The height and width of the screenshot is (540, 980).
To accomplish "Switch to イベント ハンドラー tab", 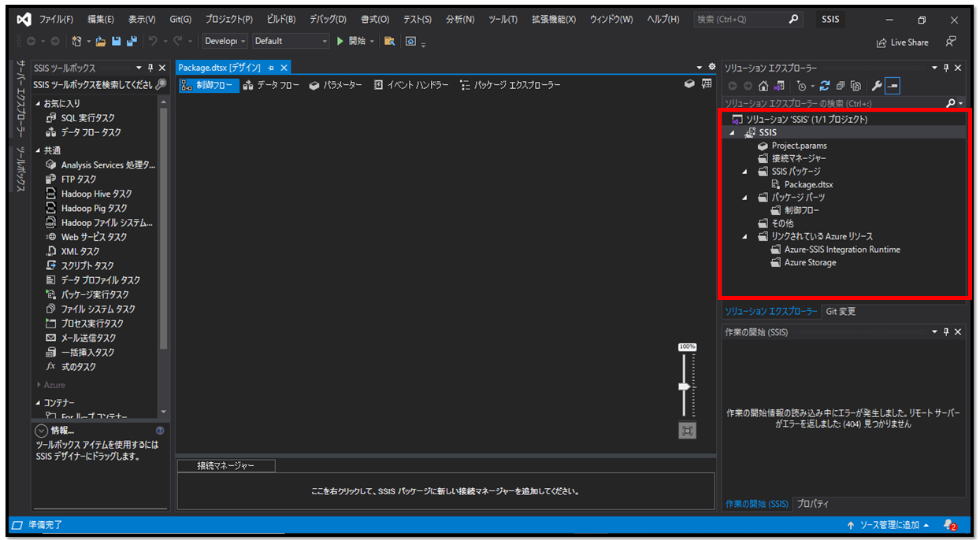I will pyautogui.click(x=411, y=85).
